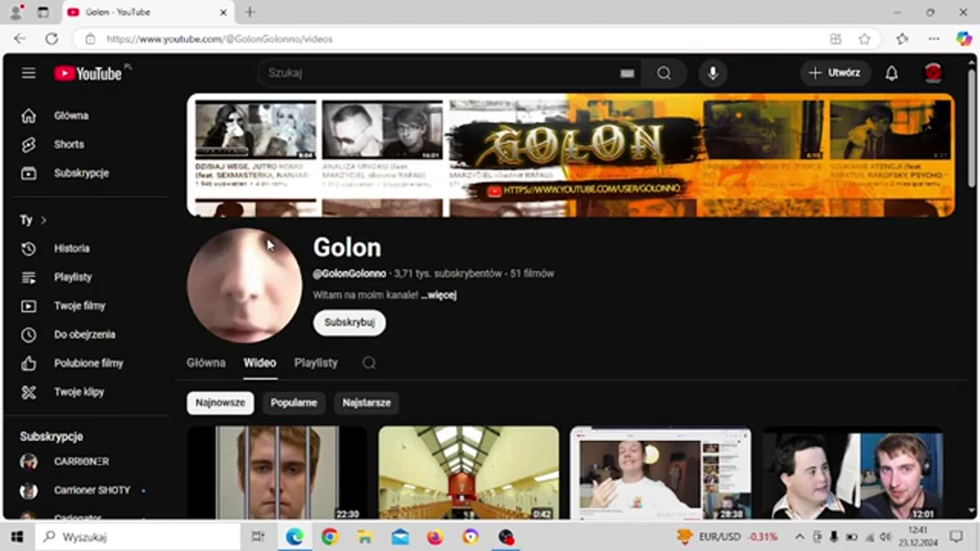The image size is (980, 551).
Task: Sort videos by Popularne
Action: pyautogui.click(x=294, y=403)
